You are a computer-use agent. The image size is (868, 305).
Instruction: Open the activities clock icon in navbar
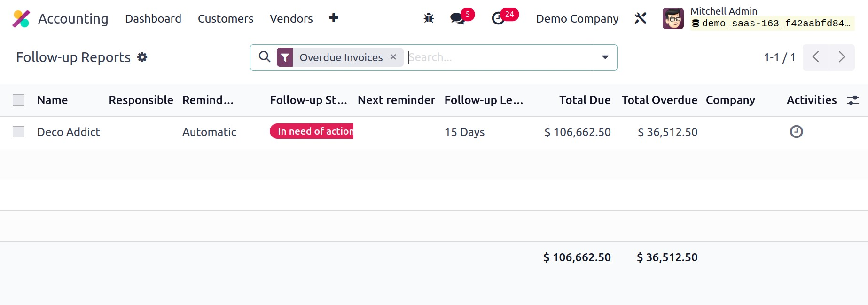(x=498, y=18)
